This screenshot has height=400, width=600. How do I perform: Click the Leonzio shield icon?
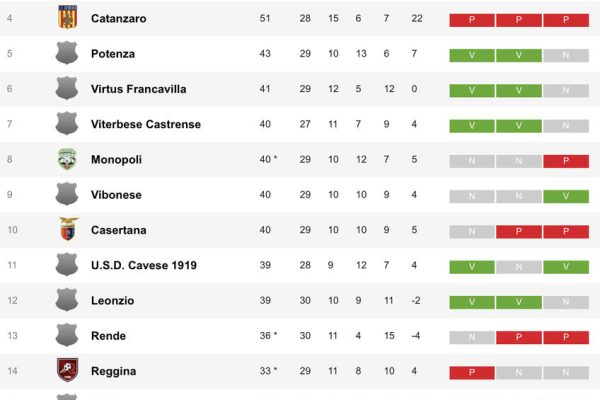[66, 301]
